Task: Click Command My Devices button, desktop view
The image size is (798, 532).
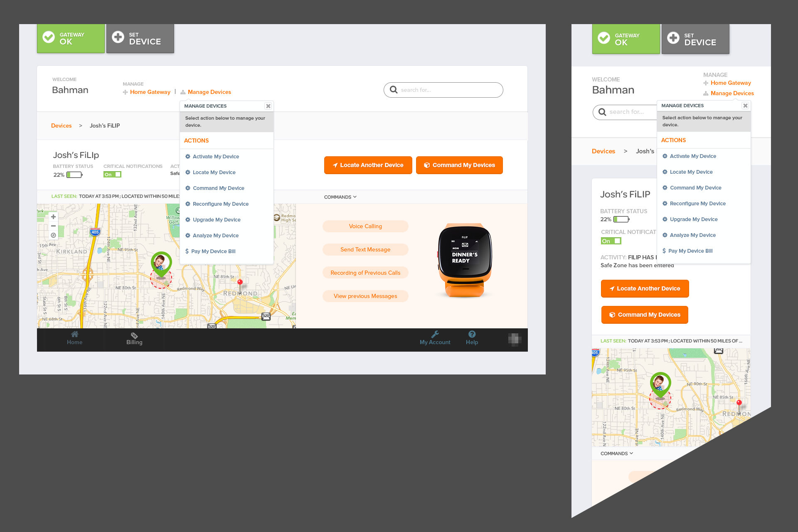Action: 459,165
